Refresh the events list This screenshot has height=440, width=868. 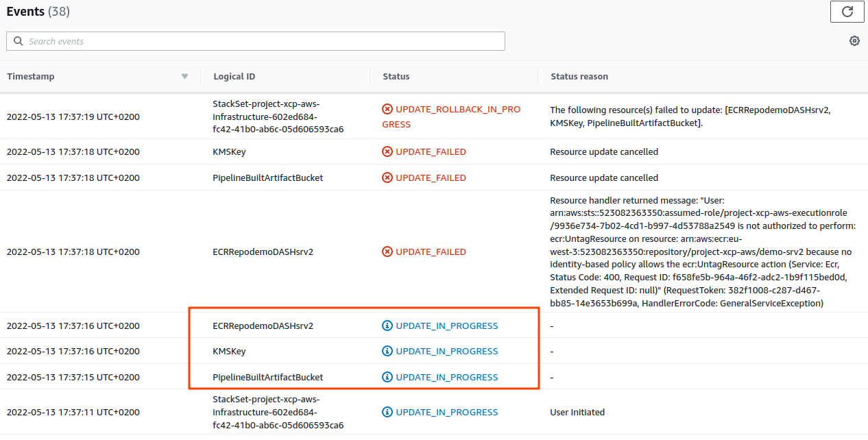pyautogui.click(x=847, y=12)
